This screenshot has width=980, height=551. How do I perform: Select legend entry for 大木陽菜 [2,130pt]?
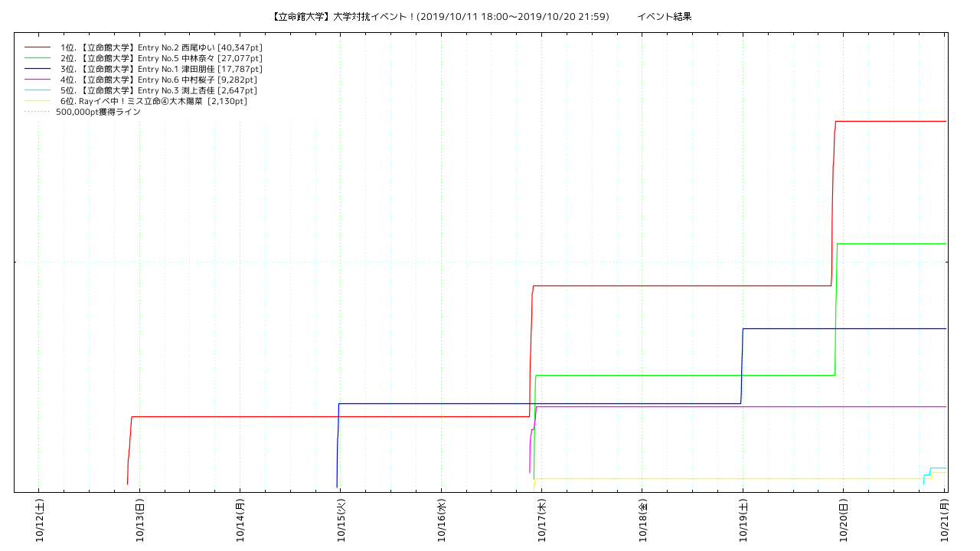tap(153, 101)
